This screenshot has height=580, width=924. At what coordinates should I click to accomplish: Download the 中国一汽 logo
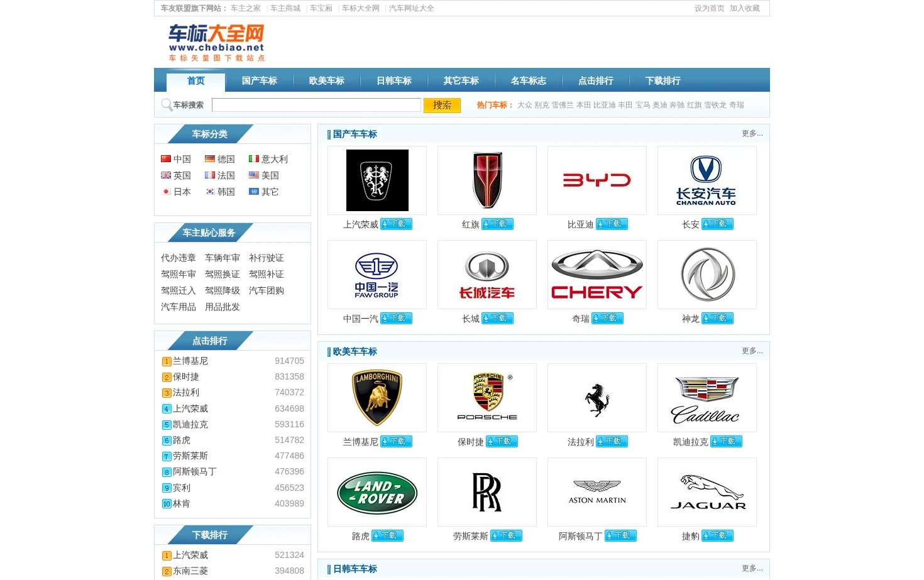pos(396,318)
